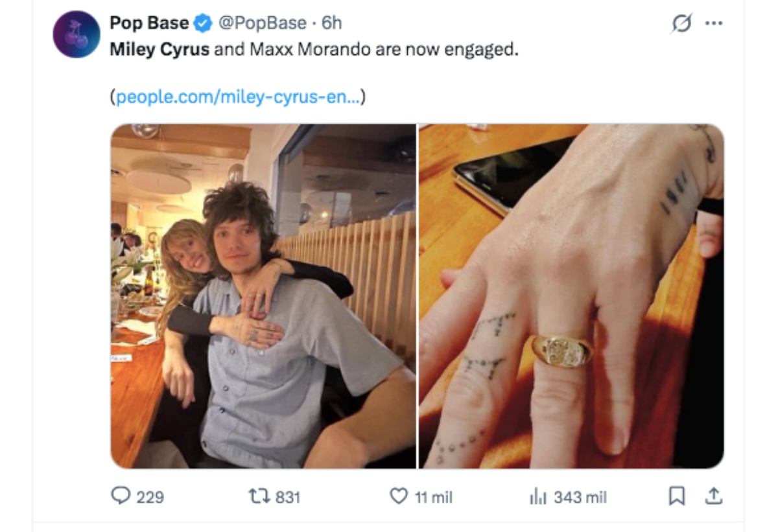Click the reply speech bubble icon
This screenshot has height=532, width=778.
coord(121,496)
